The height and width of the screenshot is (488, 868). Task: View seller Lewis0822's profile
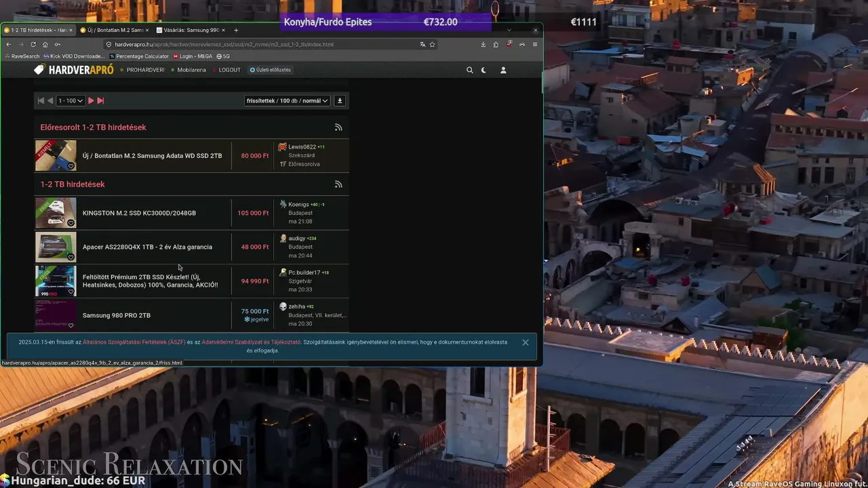click(302, 147)
